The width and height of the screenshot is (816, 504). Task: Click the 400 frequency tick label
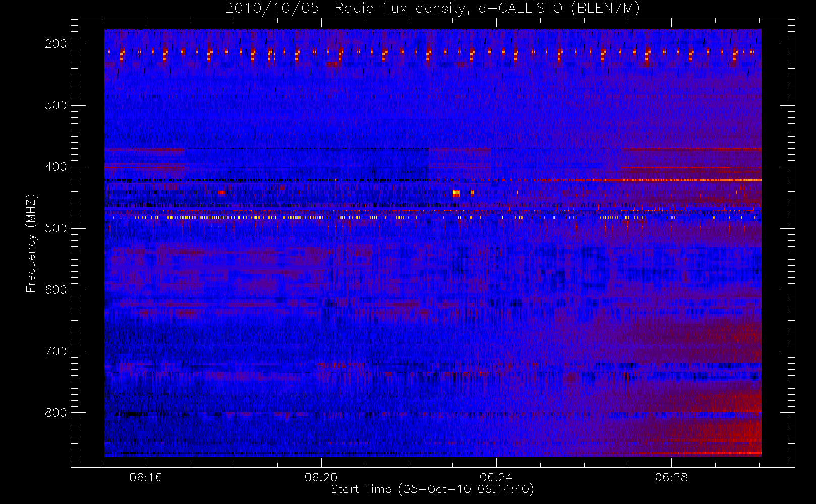point(56,167)
